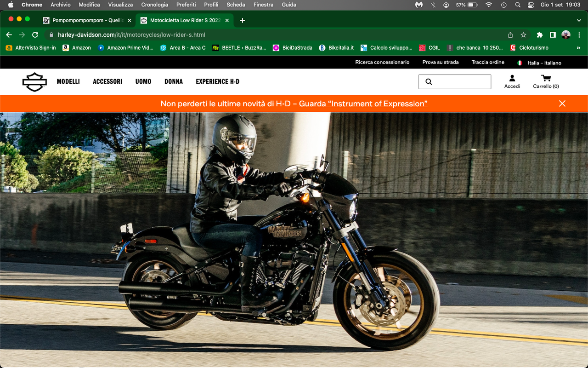The image size is (588, 368).
Task: Open the Bikeitalia.it bookmark
Action: point(336,48)
